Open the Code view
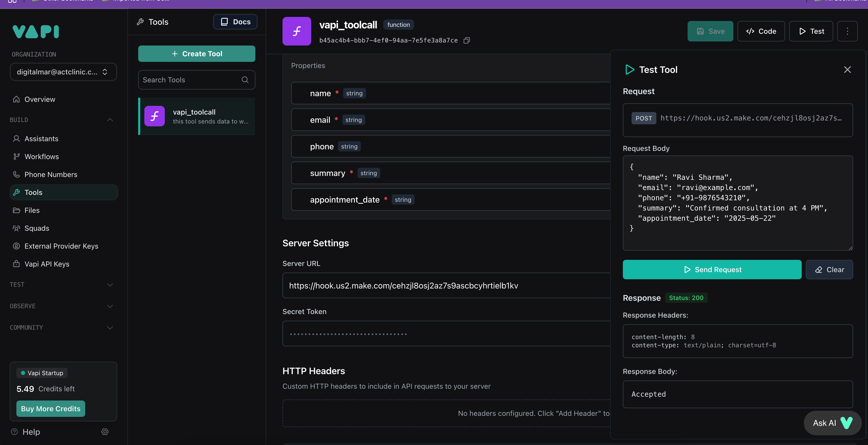Screen dimensions: 868x445 click(x=761, y=31)
